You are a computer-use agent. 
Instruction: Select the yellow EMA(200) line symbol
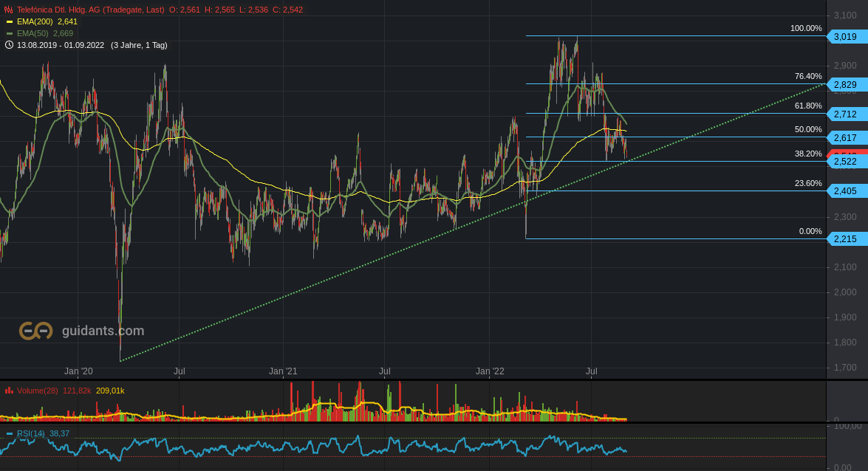tap(10, 22)
